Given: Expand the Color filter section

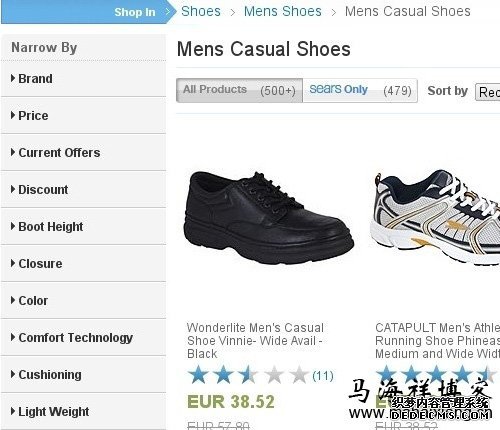Looking at the screenshot, I should [x=83, y=301].
